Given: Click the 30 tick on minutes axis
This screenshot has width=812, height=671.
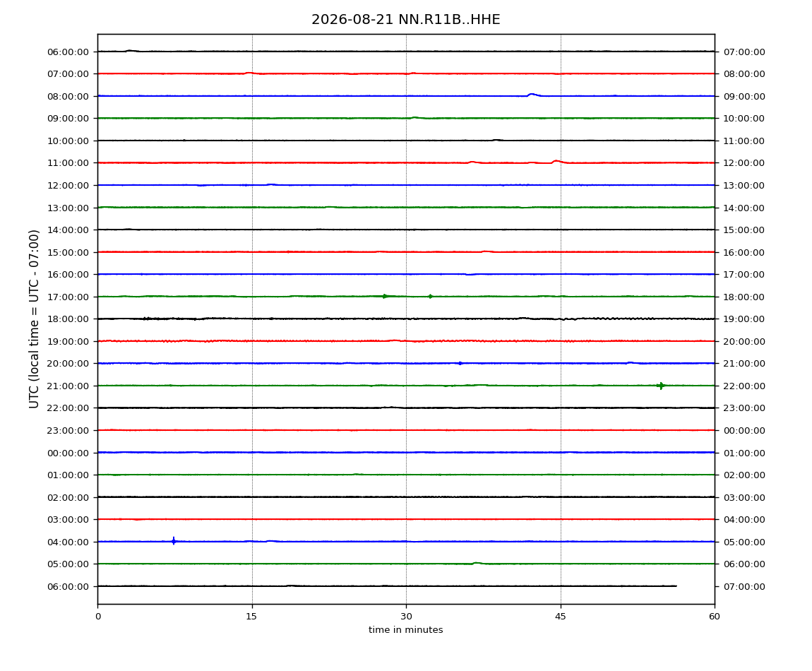Looking at the screenshot, I should click(x=406, y=617).
